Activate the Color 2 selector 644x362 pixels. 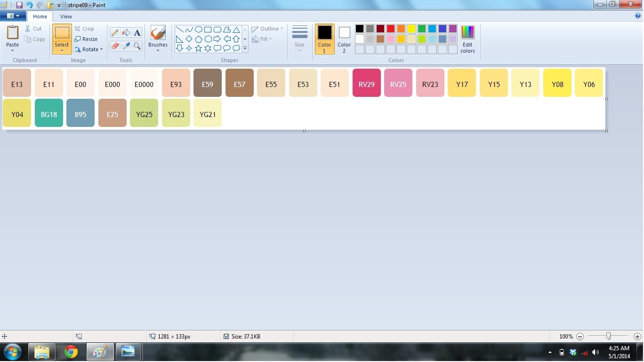click(344, 39)
